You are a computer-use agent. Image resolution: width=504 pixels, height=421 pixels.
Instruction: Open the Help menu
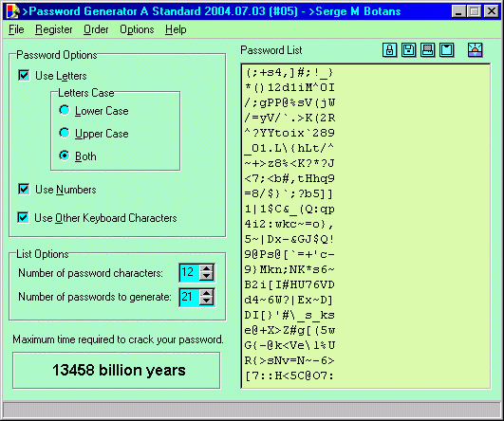[176, 29]
